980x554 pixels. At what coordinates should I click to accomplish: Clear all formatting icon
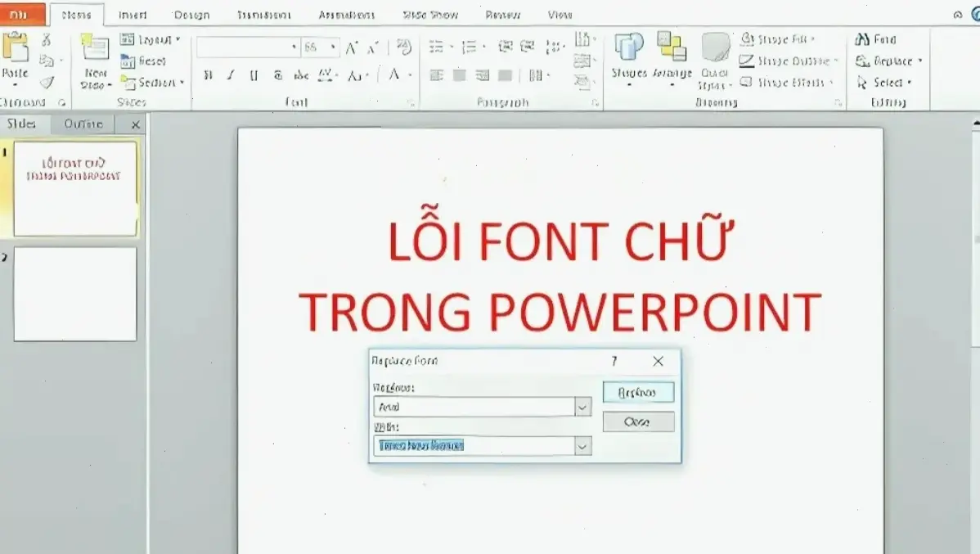[404, 47]
